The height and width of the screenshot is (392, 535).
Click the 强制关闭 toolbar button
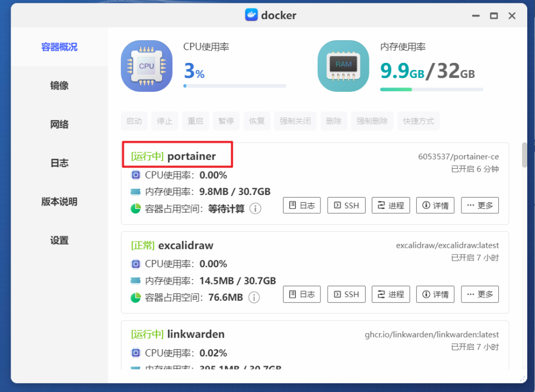click(x=295, y=121)
